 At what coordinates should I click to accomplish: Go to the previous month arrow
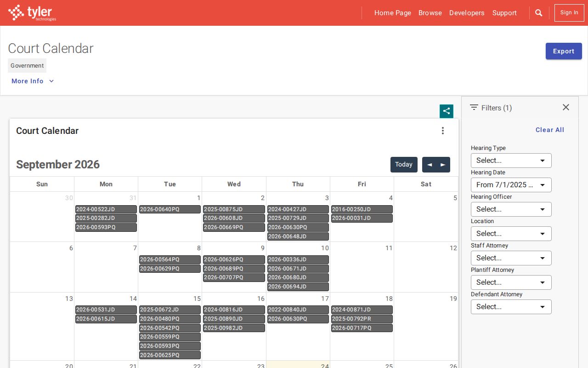pyautogui.click(x=430, y=165)
